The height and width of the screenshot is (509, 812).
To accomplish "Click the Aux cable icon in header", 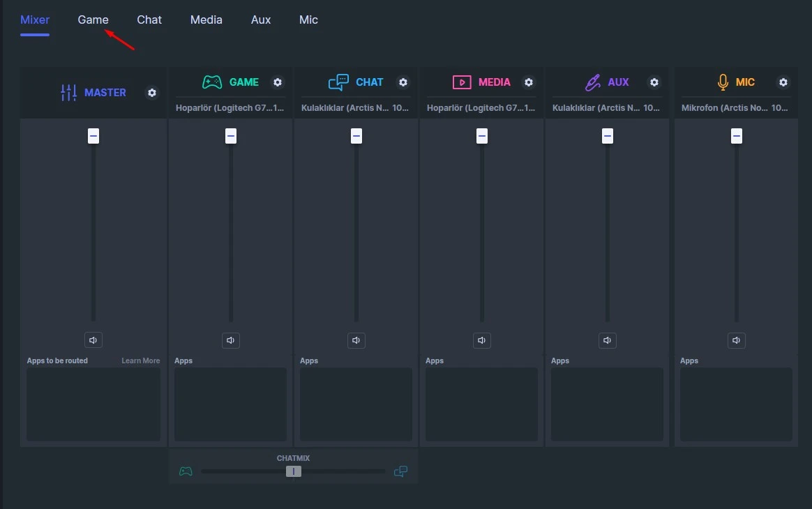I will (592, 82).
